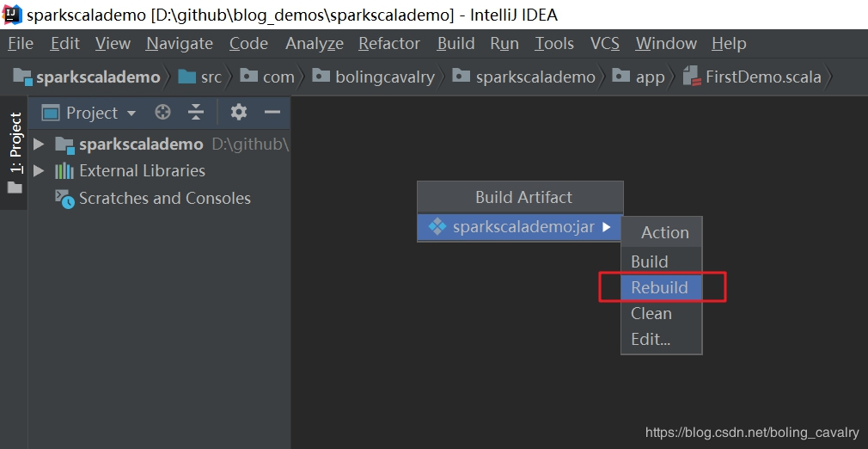Choose Build in the Action menu

[661, 261]
